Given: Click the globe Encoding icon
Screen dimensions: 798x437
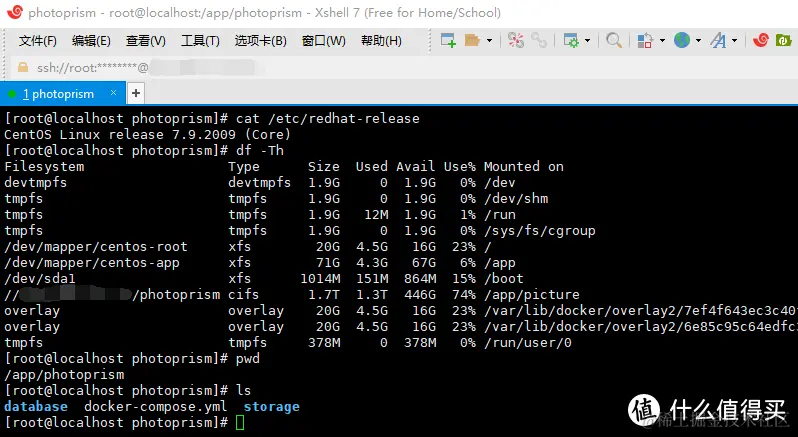Looking at the screenshot, I should pyautogui.click(x=682, y=40).
